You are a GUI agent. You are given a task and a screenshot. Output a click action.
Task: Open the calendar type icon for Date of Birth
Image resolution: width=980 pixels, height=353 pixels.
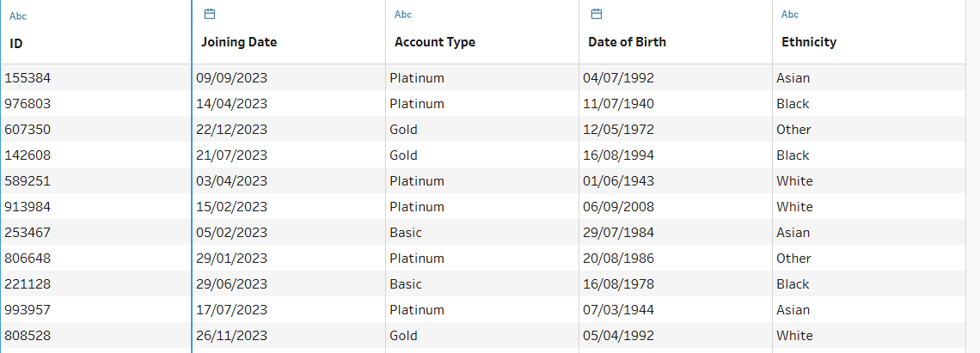click(x=597, y=14)
